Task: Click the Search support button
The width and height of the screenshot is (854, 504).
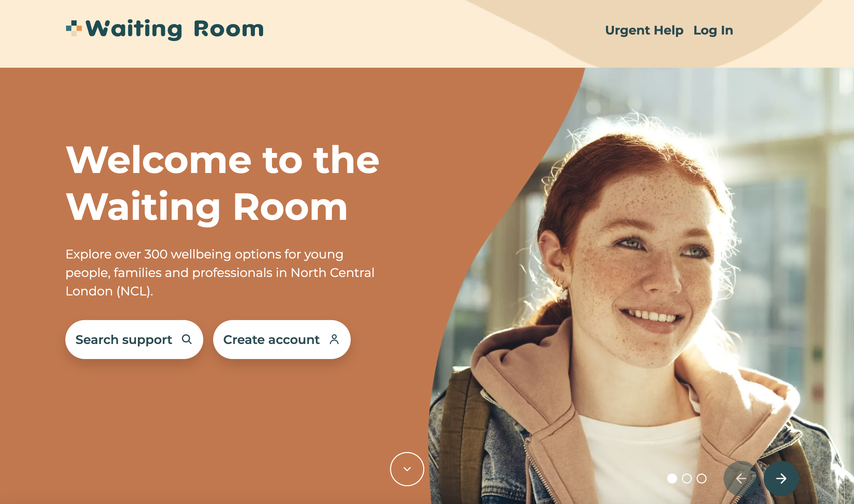Action: pos(134,340)
